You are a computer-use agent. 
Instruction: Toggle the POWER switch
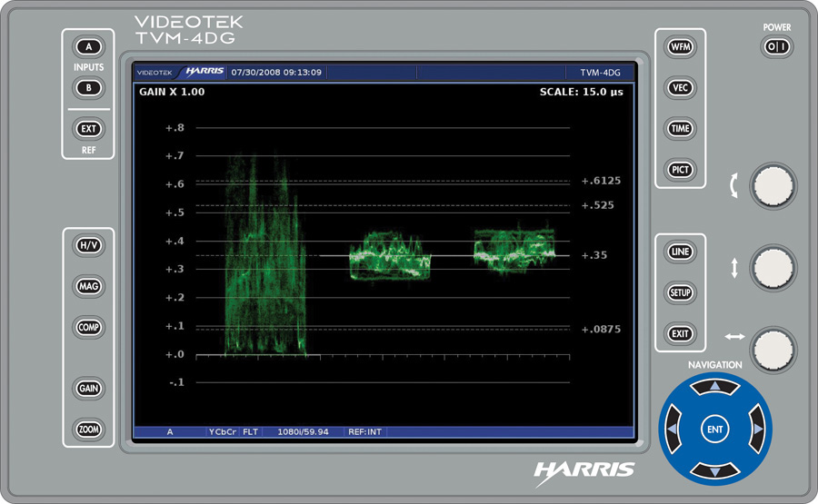coord(777,47)
